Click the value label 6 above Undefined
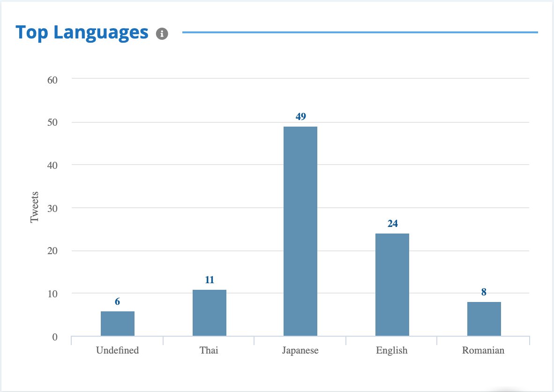The height and width of the screenshot is (392, 554). [x=117, y=302]
